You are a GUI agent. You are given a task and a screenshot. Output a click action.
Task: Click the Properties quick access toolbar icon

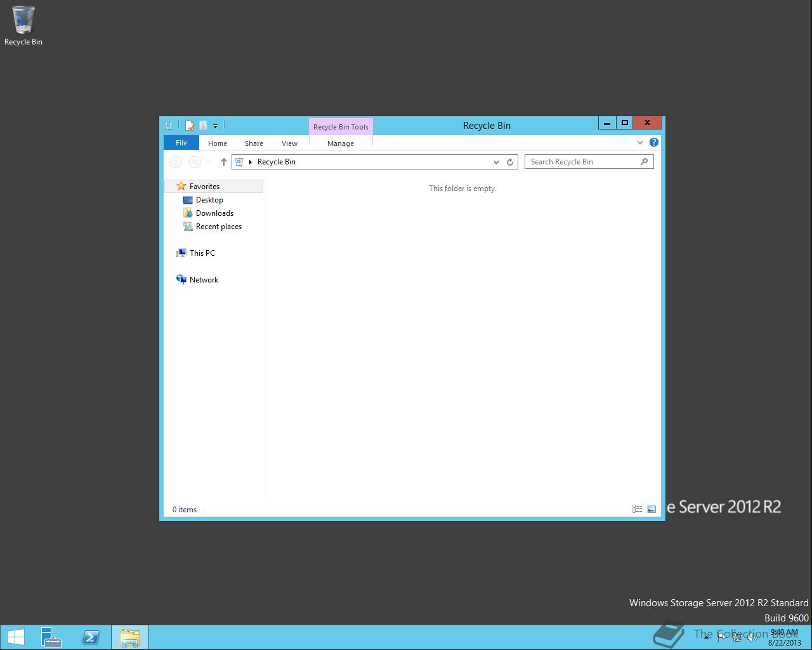click(x=189, y=126)
